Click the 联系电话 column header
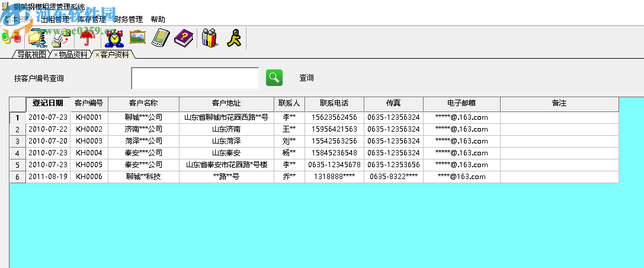 click(x=334, y=104)
